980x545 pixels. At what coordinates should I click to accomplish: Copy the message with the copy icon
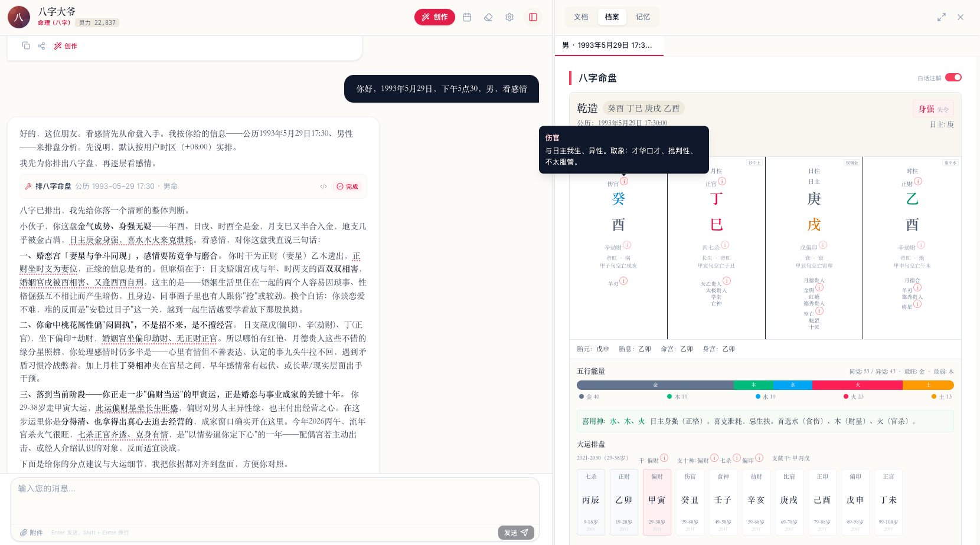click(x=26, y=45)
